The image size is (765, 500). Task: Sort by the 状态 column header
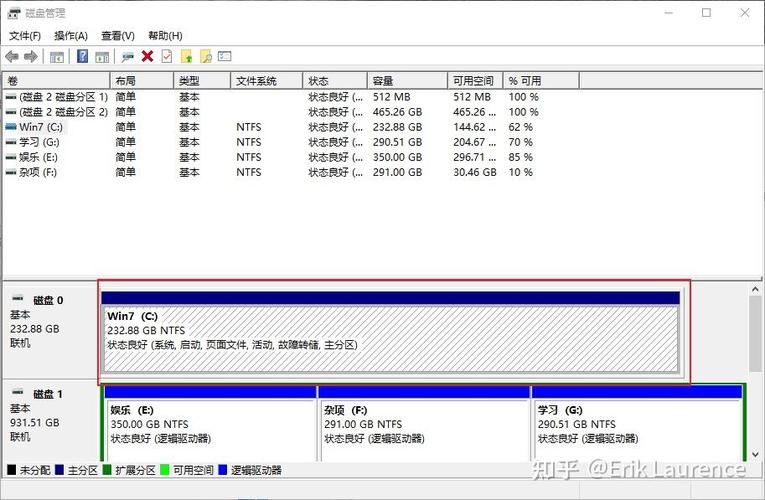click(x=335, y=80)
